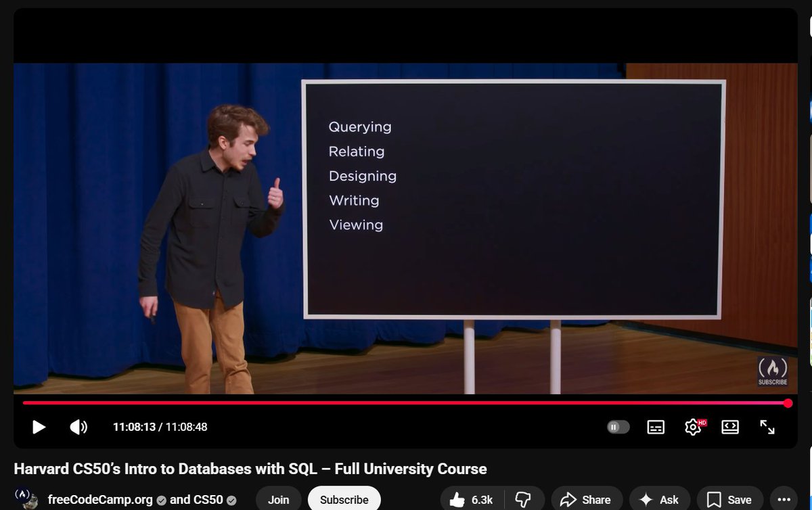This screenshot has height=510, width=812.
Task: Click the playhead at end of timeline
Action: [788, 403]
